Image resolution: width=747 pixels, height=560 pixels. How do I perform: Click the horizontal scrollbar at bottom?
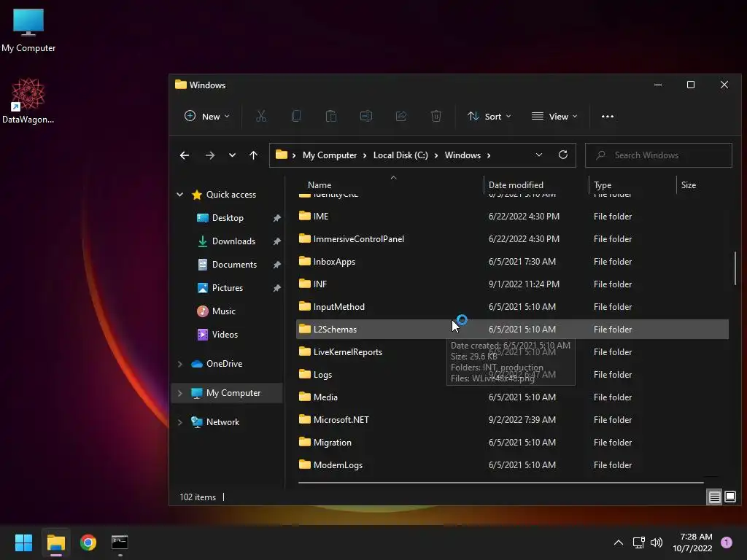tap(500, 483)
